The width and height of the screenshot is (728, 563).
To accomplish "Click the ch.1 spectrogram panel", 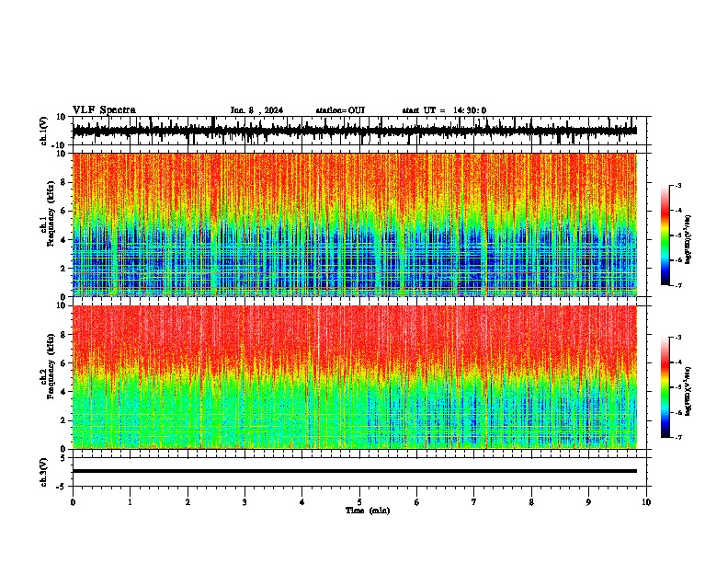I will [354, 224].
